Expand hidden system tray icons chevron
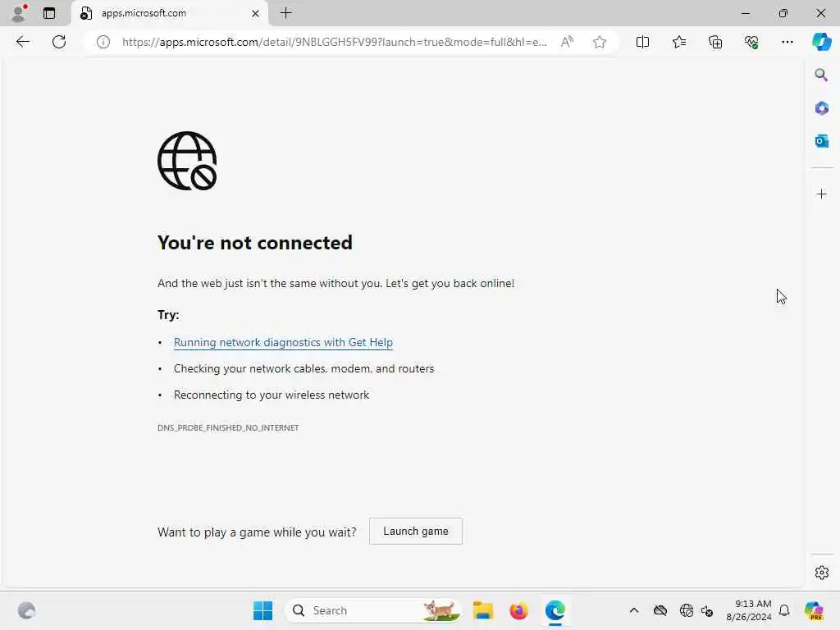 (634, 610)
